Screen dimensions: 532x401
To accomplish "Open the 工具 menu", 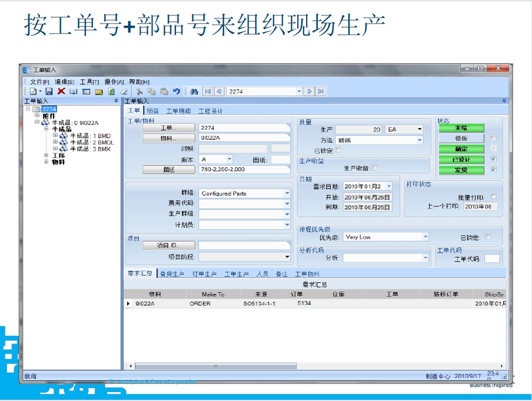I will (x=89, y=82).
